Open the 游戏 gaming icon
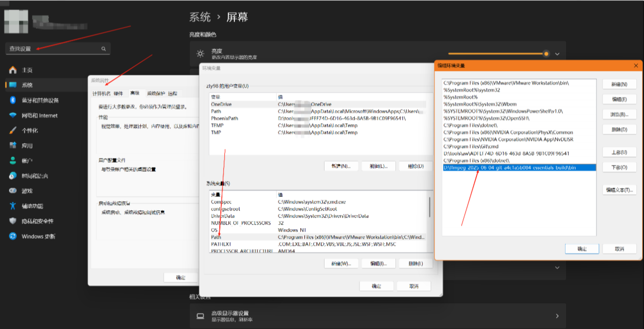This screenshot has height=329, width=644. point(13,191)
